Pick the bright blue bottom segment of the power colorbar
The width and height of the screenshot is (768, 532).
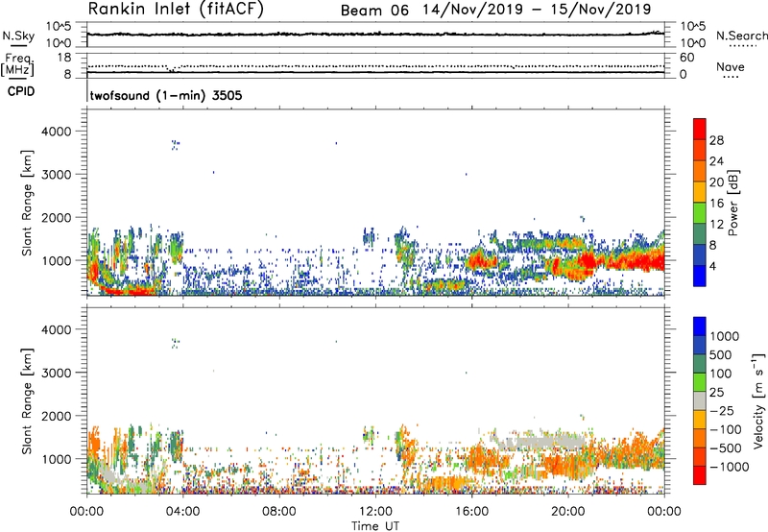point(700,276)
